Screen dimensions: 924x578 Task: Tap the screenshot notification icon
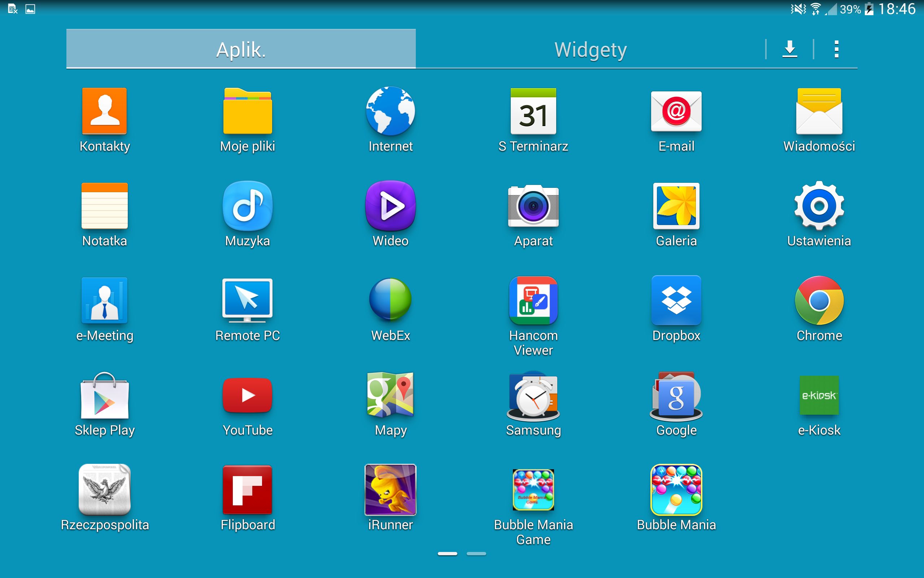tap(30, 9)
